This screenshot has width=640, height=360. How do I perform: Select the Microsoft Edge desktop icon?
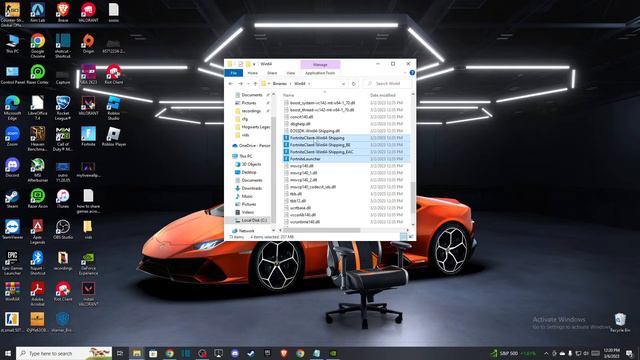(x=12, y=108)
